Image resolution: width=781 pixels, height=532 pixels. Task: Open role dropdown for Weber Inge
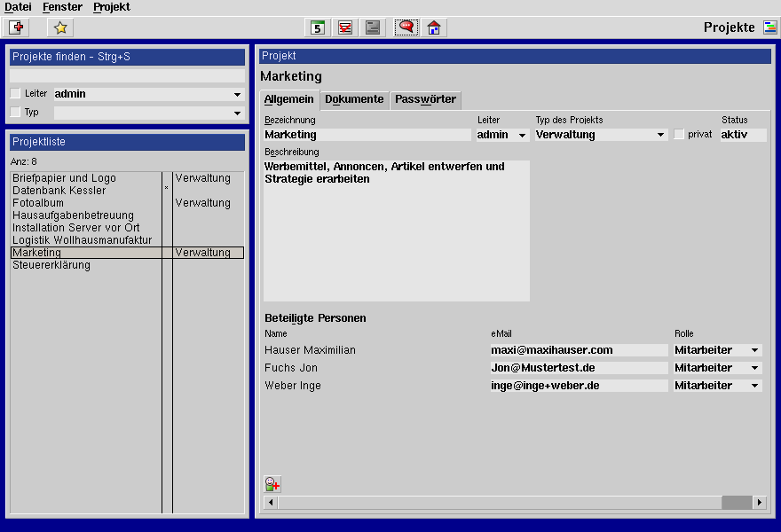coord(755,386)
